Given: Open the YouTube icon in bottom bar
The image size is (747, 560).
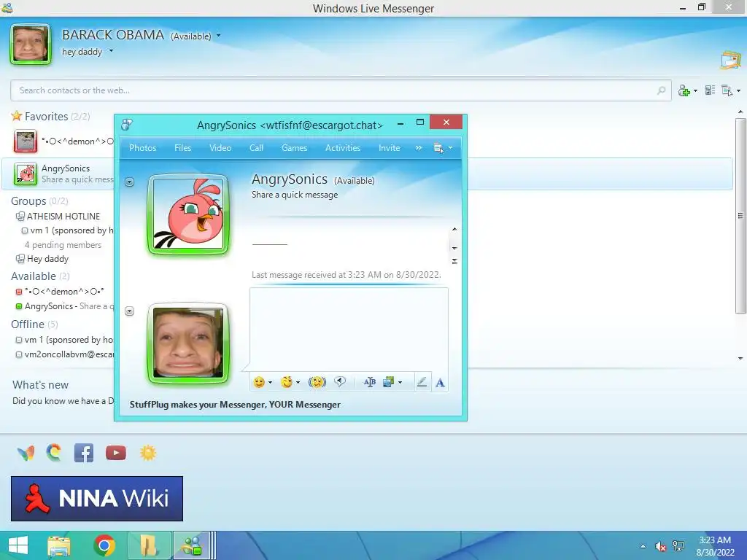Looking at the screenshot, I should (x=116, y=453).
